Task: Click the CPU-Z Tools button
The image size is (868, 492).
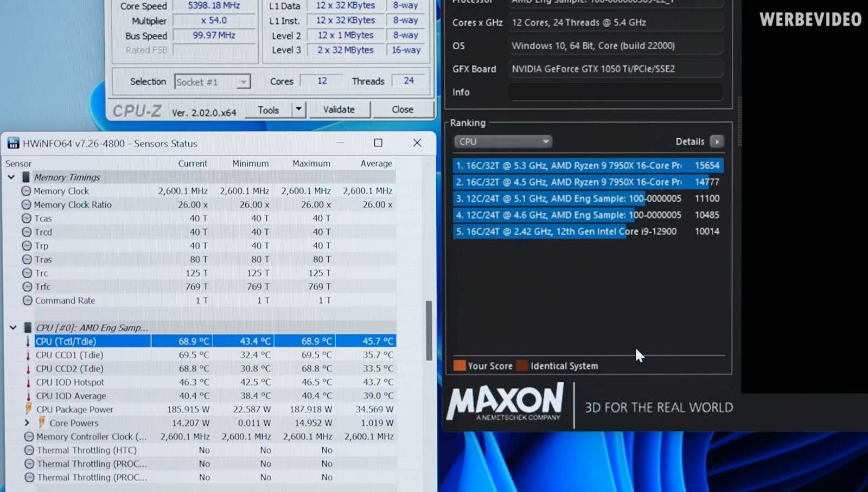Action: pos(268,110)
